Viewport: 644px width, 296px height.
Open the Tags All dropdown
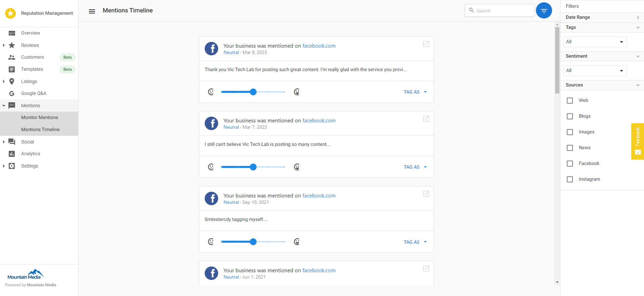[595, 42]
